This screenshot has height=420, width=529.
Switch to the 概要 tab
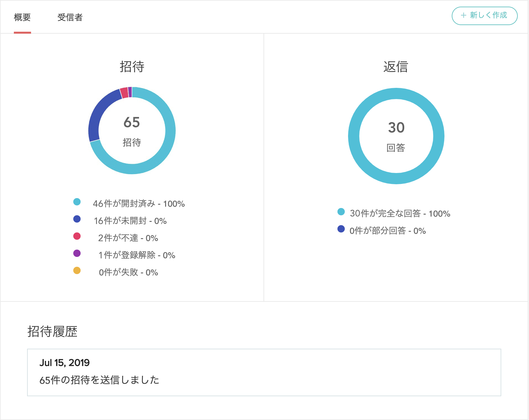pos(22,17)
